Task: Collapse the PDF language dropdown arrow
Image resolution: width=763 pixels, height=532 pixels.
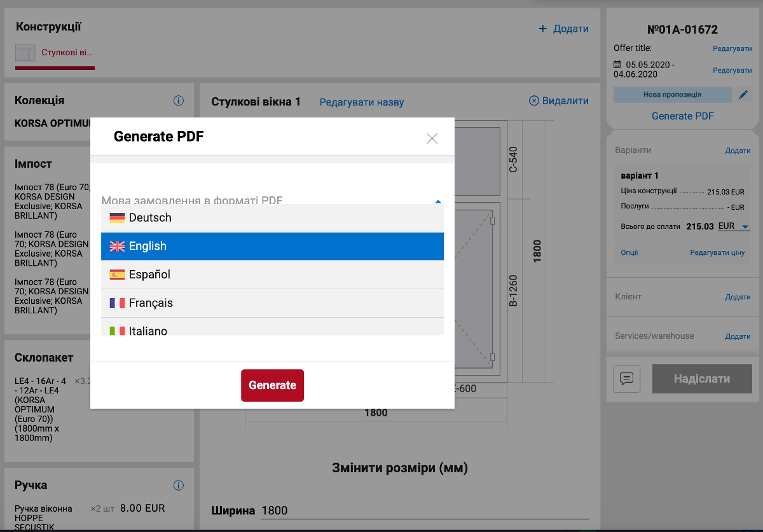Action: [437, 201]
